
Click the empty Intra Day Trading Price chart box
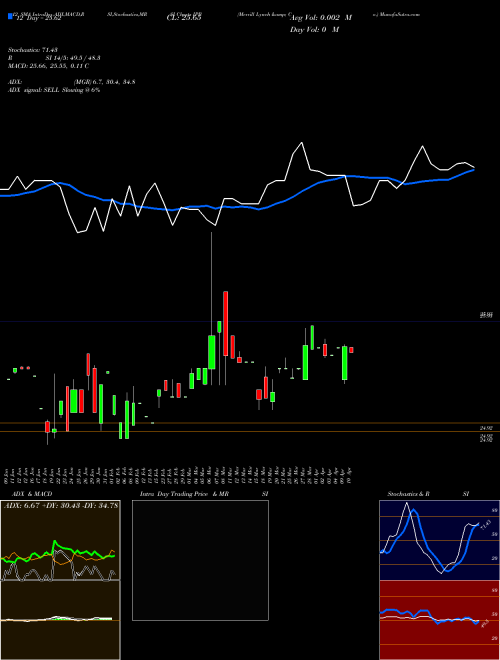click(200, 560)
